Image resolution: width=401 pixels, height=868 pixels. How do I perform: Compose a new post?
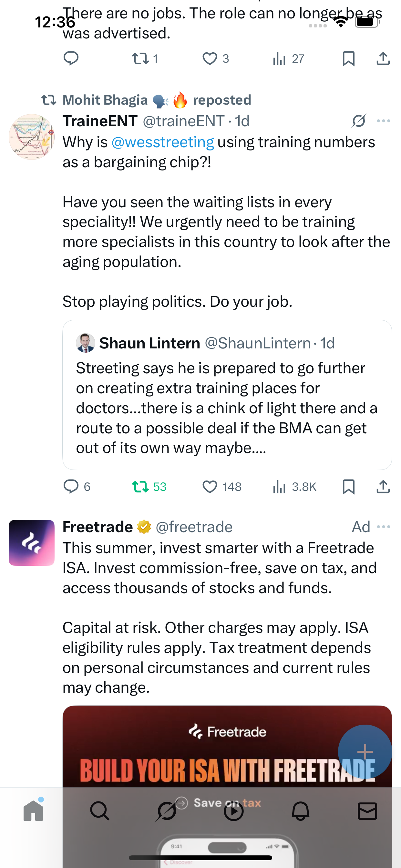pyautogui.click(x=365, y=751)
